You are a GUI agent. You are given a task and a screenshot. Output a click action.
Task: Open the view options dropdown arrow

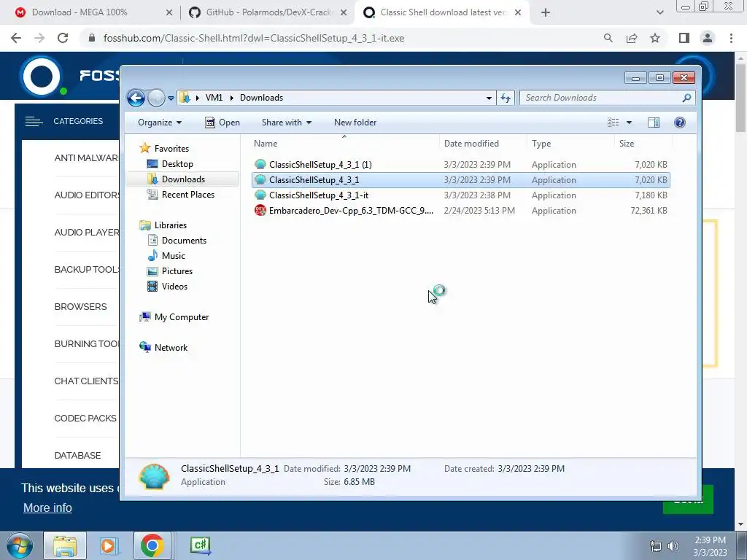point(629,122)
